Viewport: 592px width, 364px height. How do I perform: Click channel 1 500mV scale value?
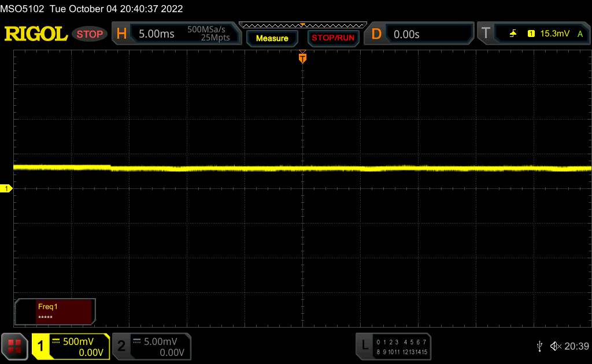(78, 341)
